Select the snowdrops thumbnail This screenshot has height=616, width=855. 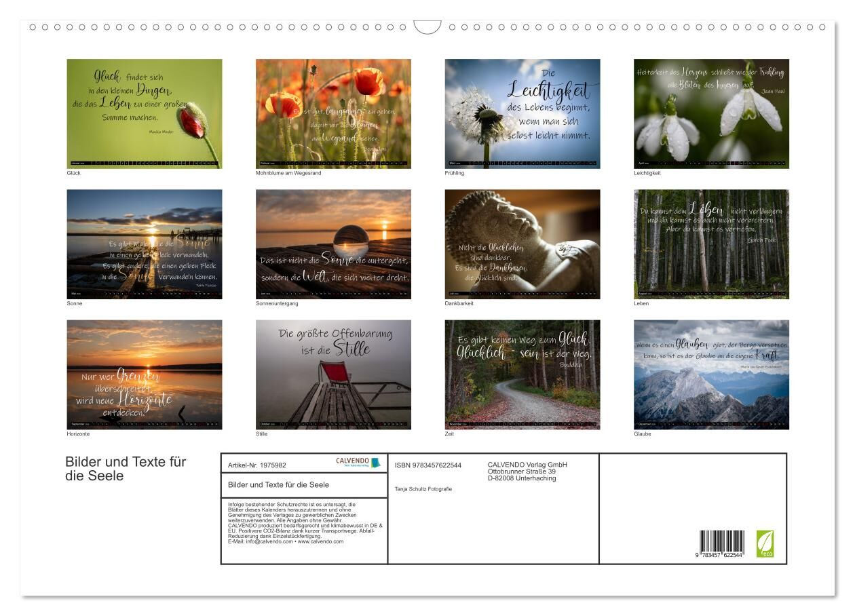(711, 113)
